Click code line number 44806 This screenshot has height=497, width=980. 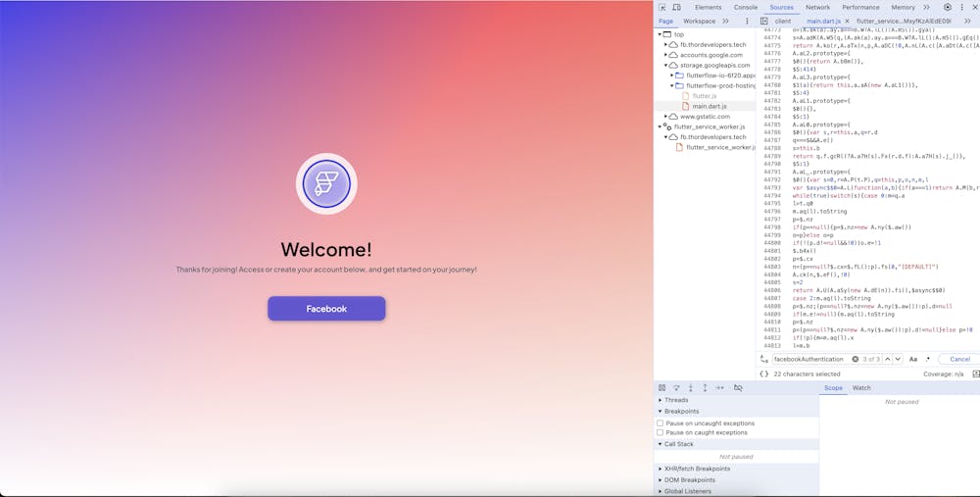click(x=772, y=291)
